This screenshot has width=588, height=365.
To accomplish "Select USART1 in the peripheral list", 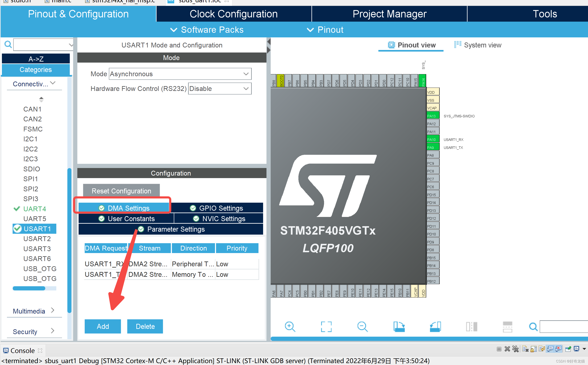I will (x=34, y=229).
